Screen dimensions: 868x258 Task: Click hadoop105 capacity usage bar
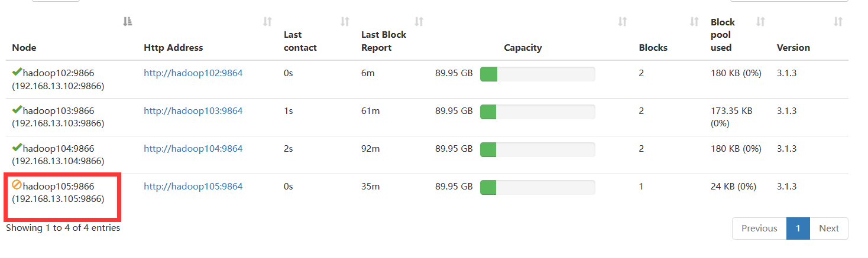(537, 187)
